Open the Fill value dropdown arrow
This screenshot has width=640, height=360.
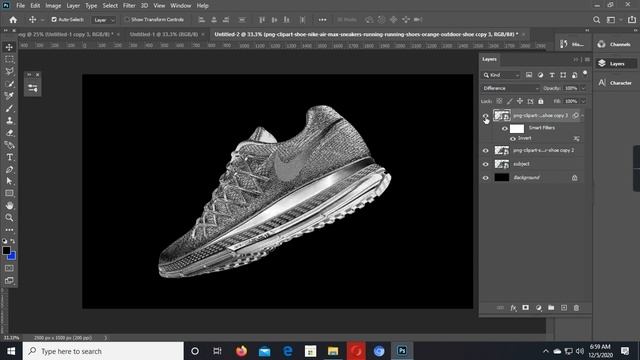583,101
